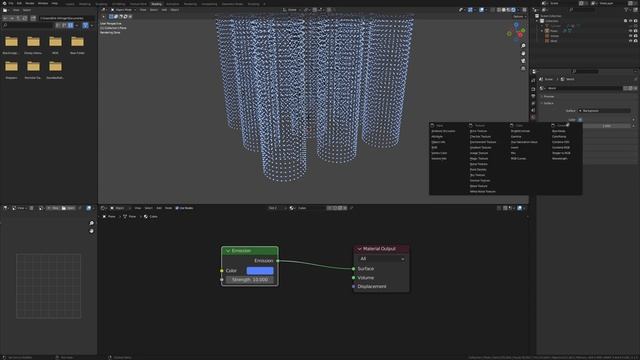Click Material Output Volume socket
Image resolution: width=640 pixels, height=360 pixels.
point(353,278)
